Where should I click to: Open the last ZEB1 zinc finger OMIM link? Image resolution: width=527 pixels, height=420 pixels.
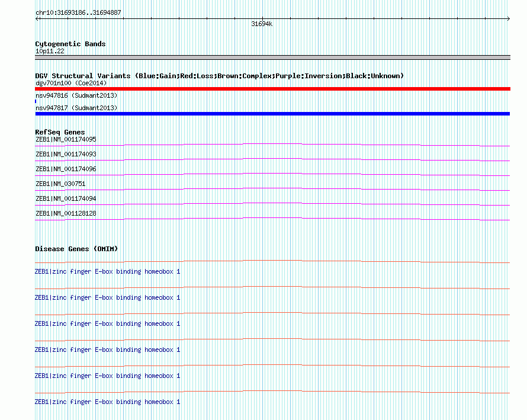click(x=108, y=402)
